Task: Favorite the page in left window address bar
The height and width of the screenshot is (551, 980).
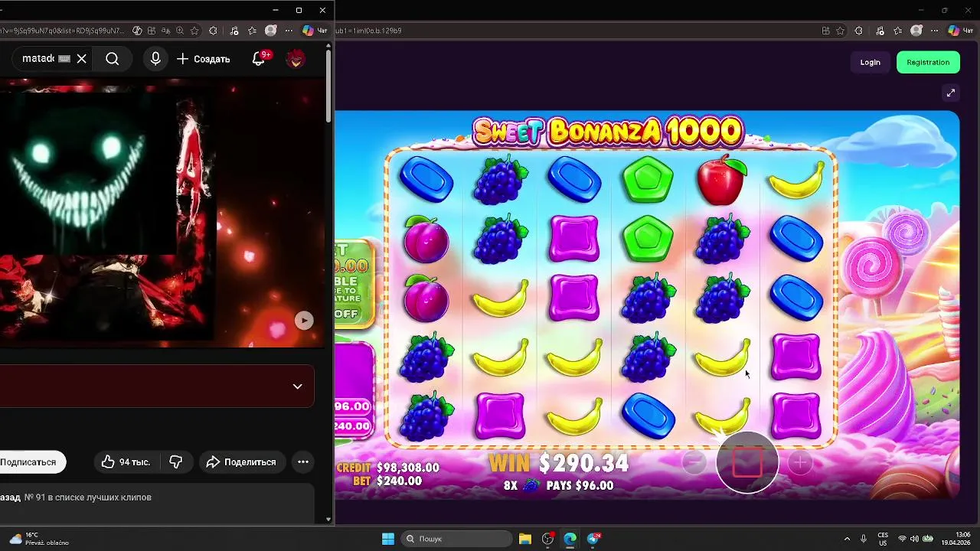Action: [x=194, y=31]
